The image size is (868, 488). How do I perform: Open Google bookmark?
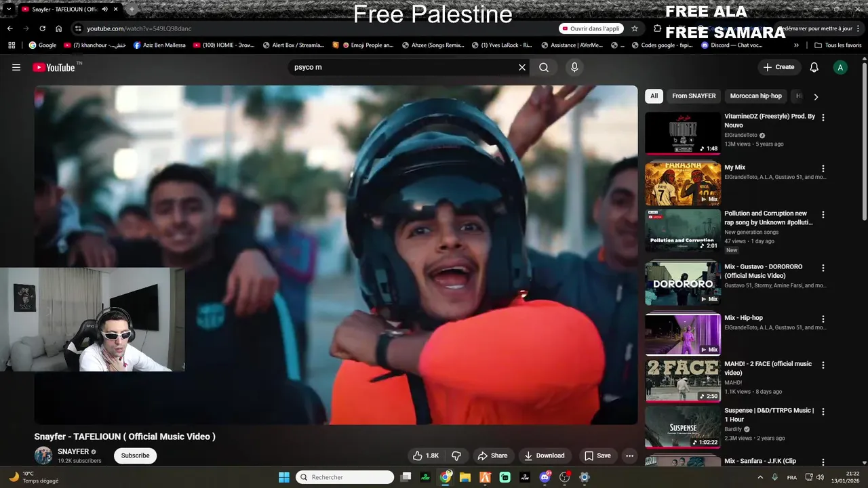[42, 45]
